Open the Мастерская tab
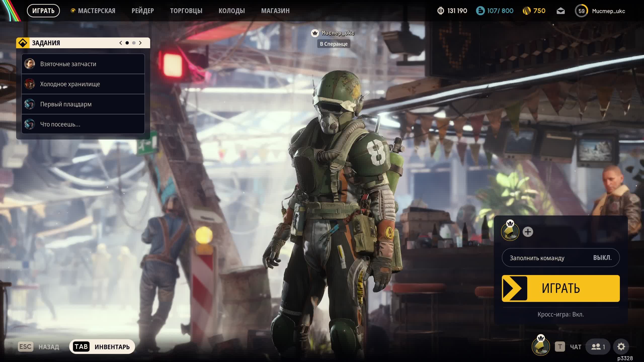Viewport: 644px width, 362px height. [96, 11]
